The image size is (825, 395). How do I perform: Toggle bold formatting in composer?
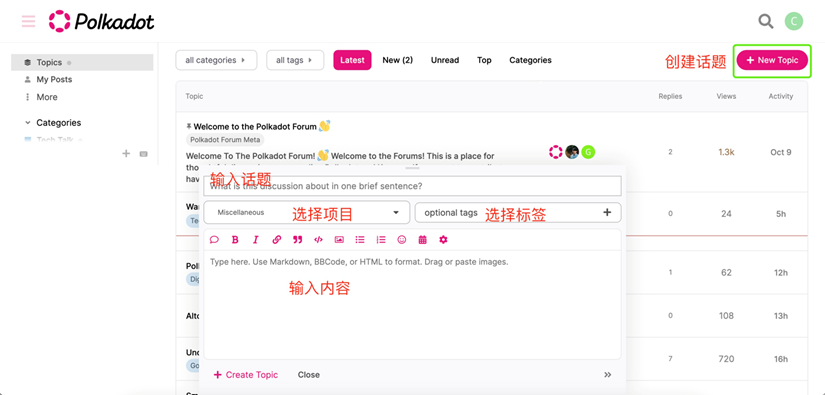pyautogui.click(x=235, y=240)
